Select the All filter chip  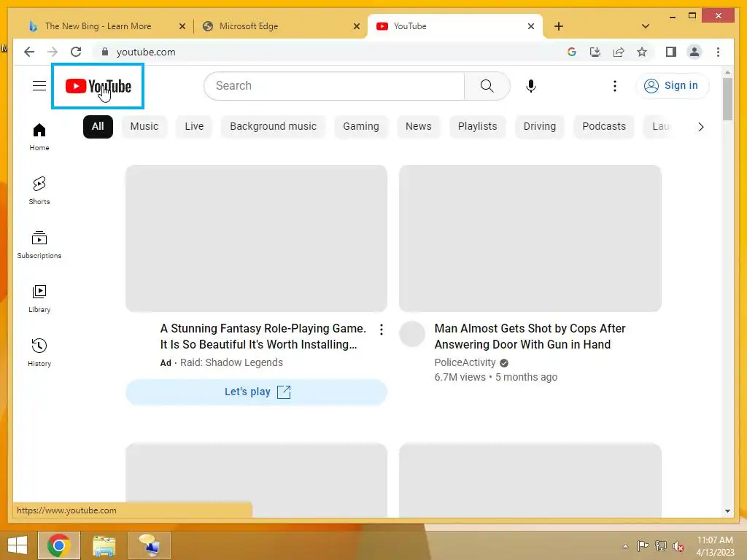click(x=98, y=126)
